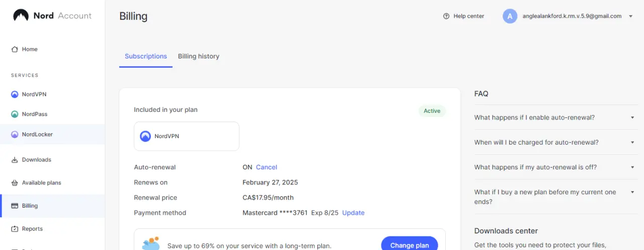Click the Available plans cart icon

(15, 183)
